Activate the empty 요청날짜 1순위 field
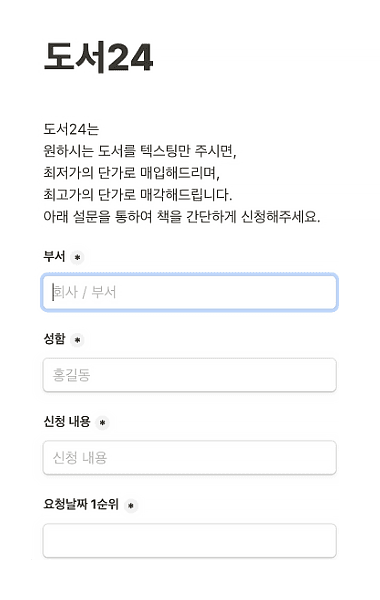Image resolution: width=380 pixels, height=600 pixels. click(x=189, y=540)
